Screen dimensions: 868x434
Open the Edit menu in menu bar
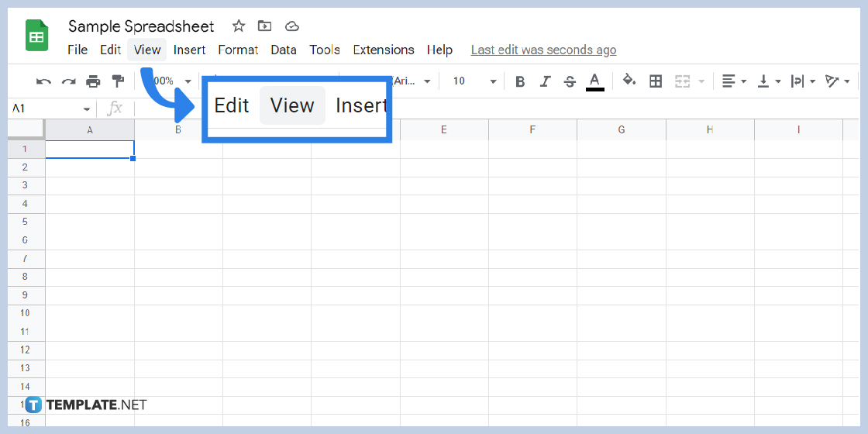[x=111, y=50]
